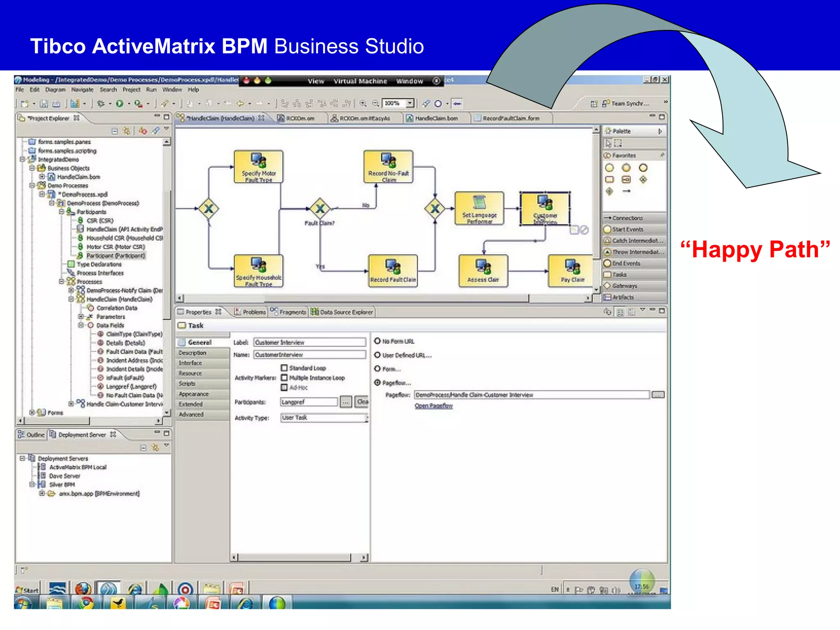Open the Fragments tab
Screen dimensions: 840x630
[x=288, y=312]
